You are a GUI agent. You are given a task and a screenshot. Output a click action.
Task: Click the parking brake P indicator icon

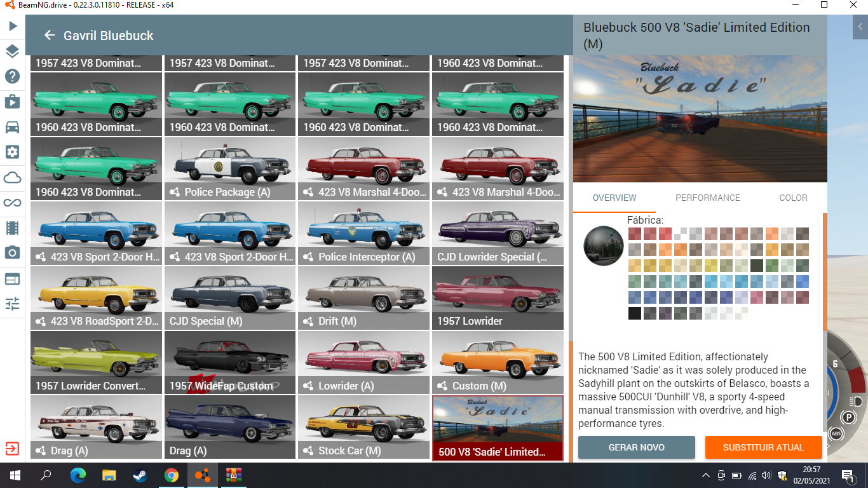click(x=848, y=417)
